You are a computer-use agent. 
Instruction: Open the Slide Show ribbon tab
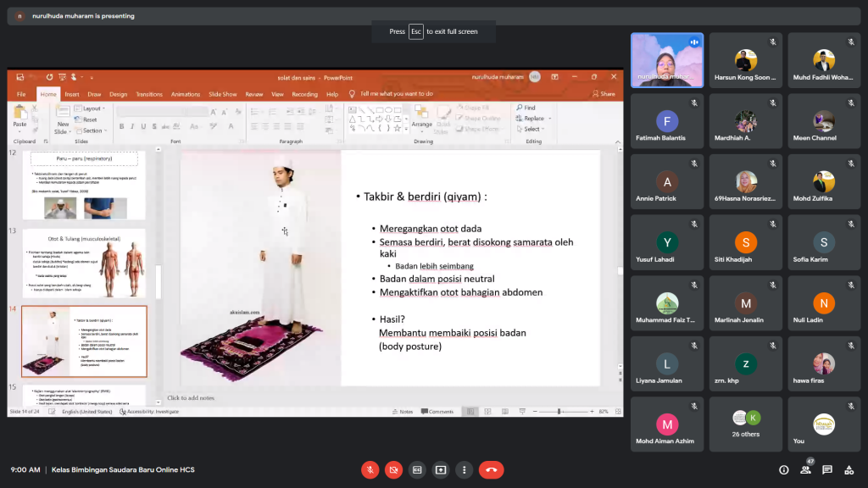tap(223, 94)
